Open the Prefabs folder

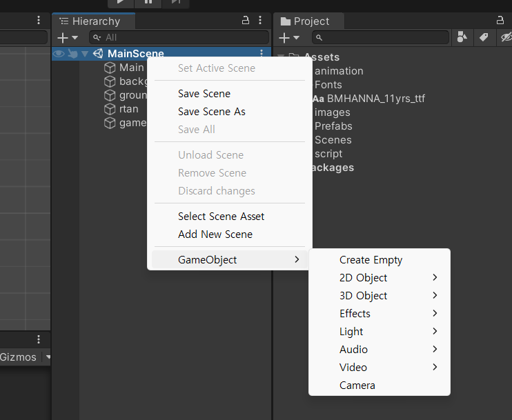coord(333,126)
